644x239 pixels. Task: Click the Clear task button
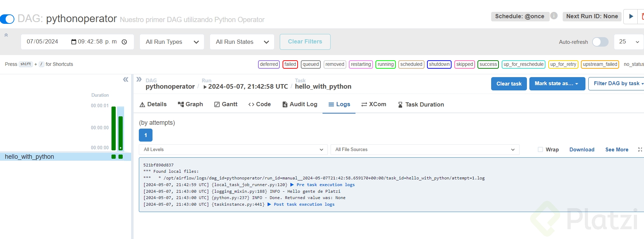click(509, 84)
